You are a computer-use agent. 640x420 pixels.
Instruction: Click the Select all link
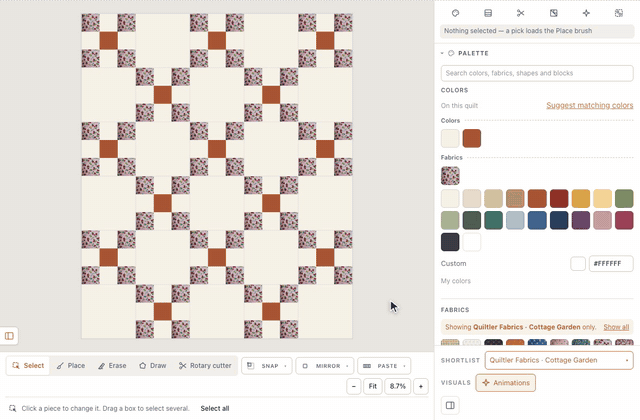tap(215, 408)
